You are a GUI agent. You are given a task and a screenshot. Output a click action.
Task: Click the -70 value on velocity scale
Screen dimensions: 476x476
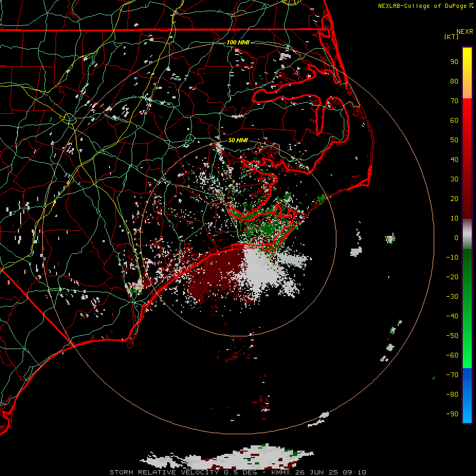[452, 375]
